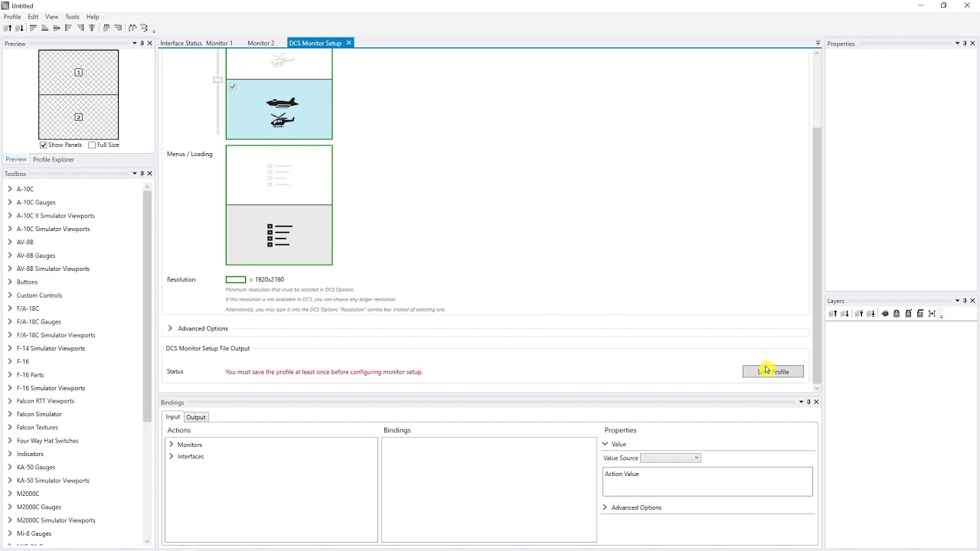Image resolution: width=980 pixels, height=551 pixels.
Task: Toggle the hide eye icon in Layers toolbar
Action: [x=885, y=314]
